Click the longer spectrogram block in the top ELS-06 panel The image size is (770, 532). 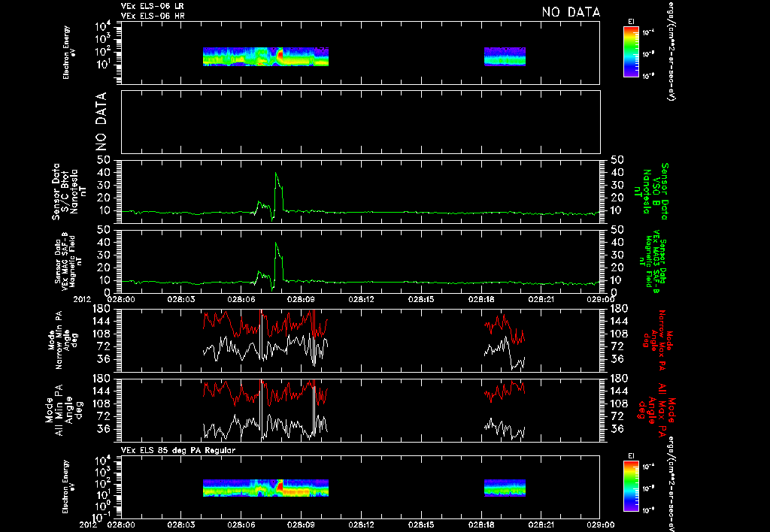coord(265,56)
